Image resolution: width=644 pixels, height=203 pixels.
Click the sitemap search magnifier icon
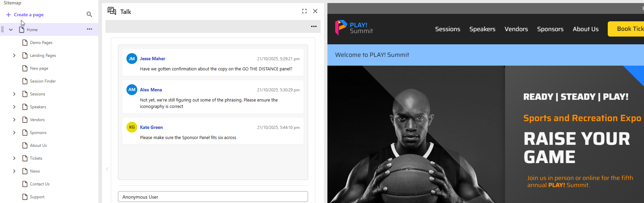click(x=89, y=15)
